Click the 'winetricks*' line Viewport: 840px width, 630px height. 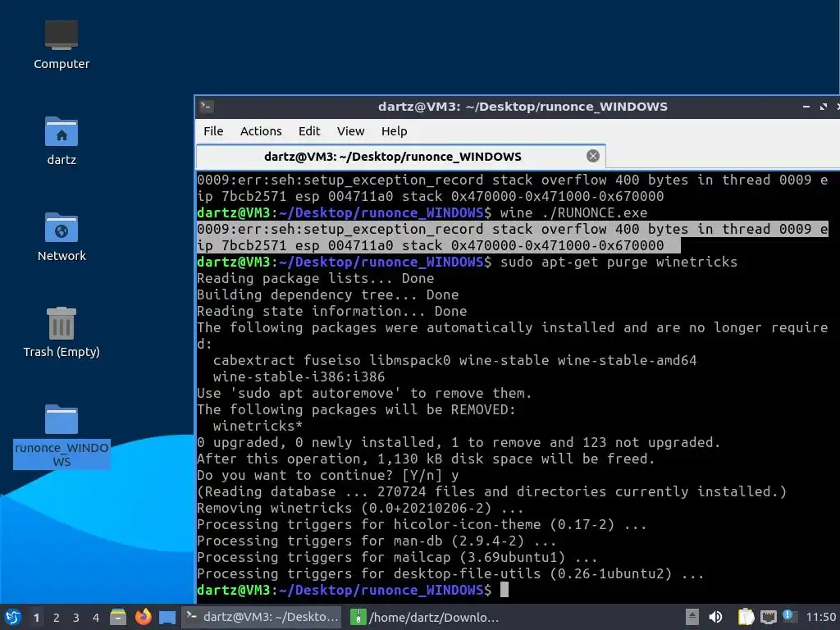pos(258,426)
